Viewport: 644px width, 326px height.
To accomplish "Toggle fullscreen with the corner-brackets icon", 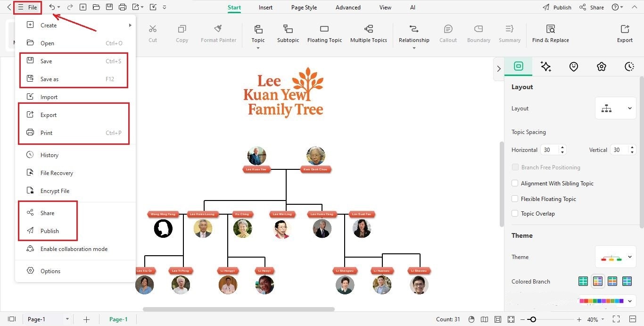I will (616, 319).
